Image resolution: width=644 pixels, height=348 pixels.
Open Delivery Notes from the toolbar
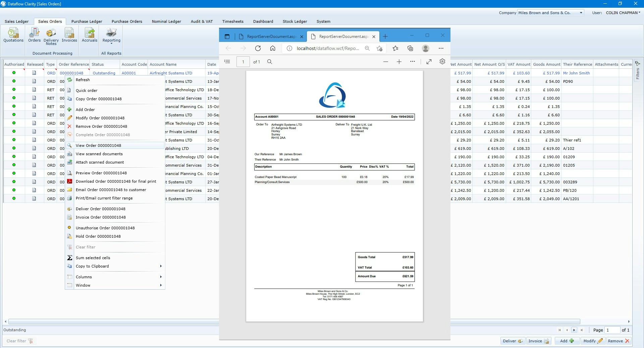tap(51, 37)
